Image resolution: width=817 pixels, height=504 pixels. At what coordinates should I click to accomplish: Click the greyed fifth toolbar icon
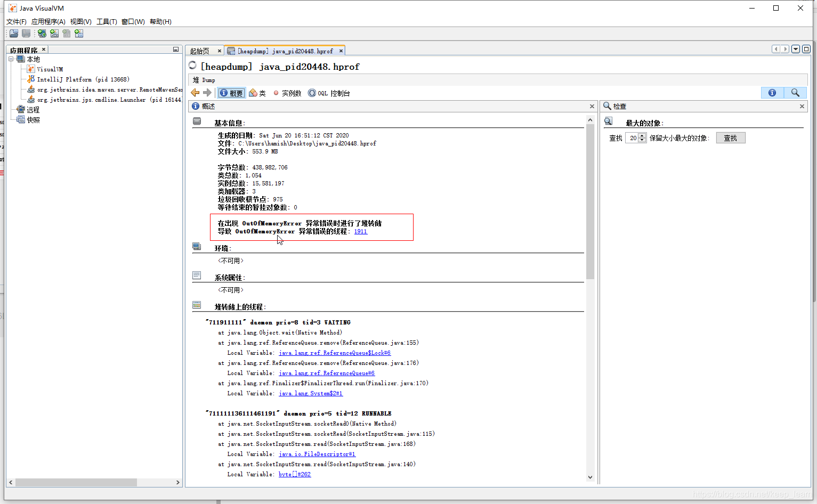pos(67,34)
